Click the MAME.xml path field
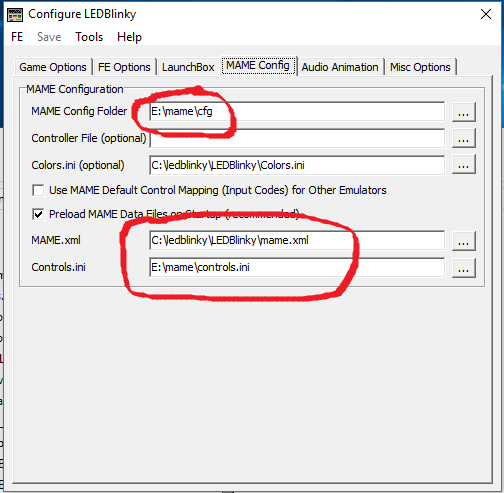Screen dimensions: 504x493 [x=297, y=240]
